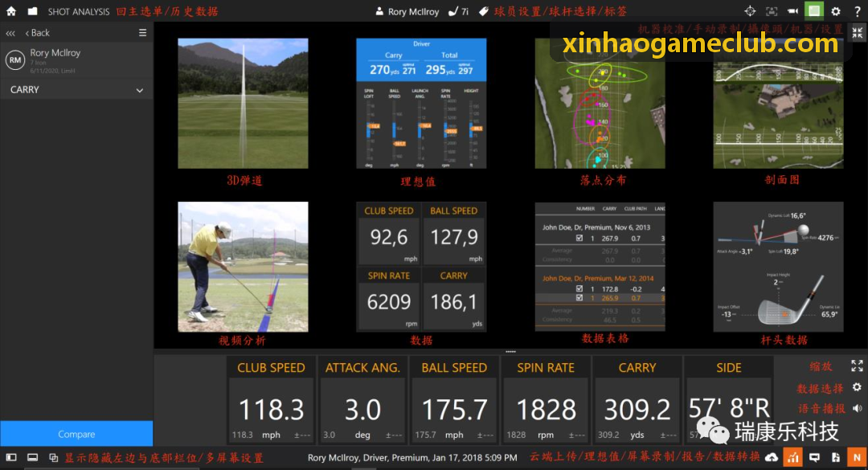Click the Compare button
868x470 pixels.
(x=76, y=434)
